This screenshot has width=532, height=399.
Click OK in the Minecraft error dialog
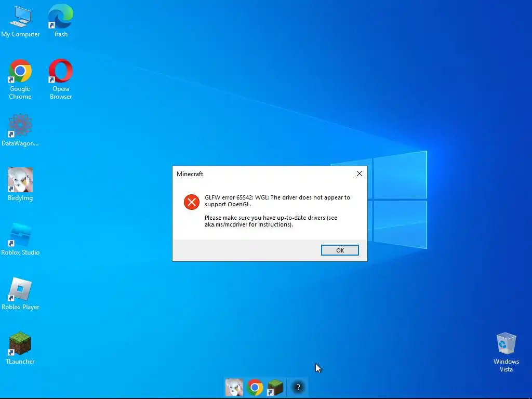point(340,250)
